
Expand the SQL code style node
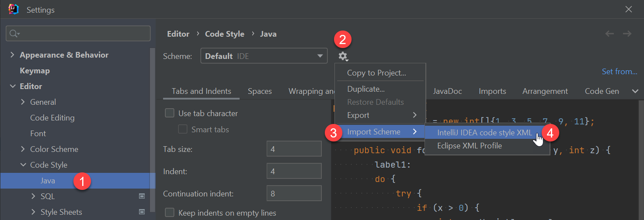33,196
